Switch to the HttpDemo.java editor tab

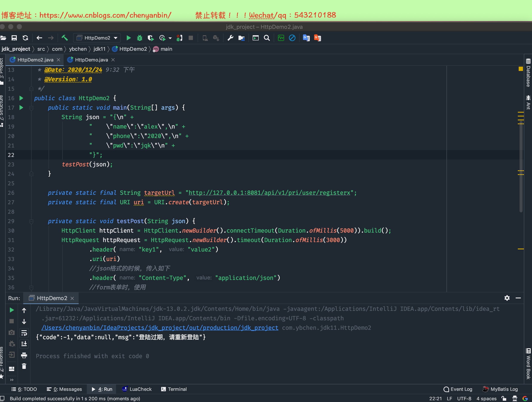click(x=91, y=60)
